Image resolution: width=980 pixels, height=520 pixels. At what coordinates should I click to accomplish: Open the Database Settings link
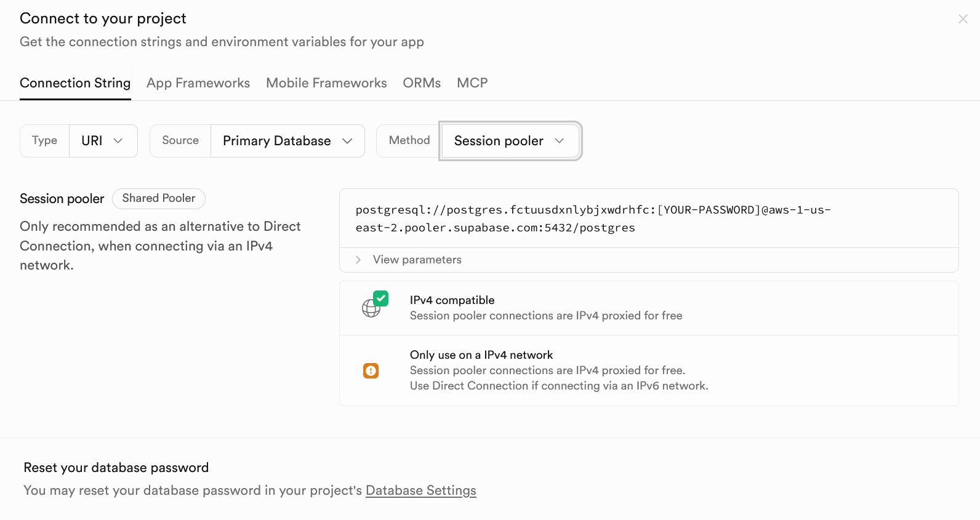pos(420,490)
